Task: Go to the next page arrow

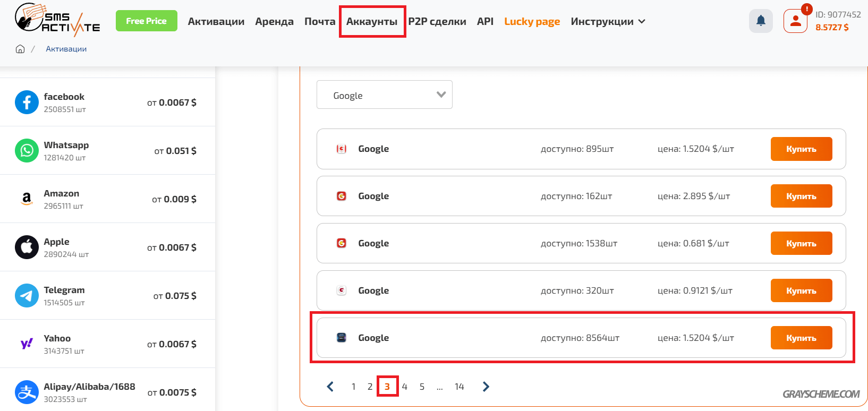Action: [486, 387]
